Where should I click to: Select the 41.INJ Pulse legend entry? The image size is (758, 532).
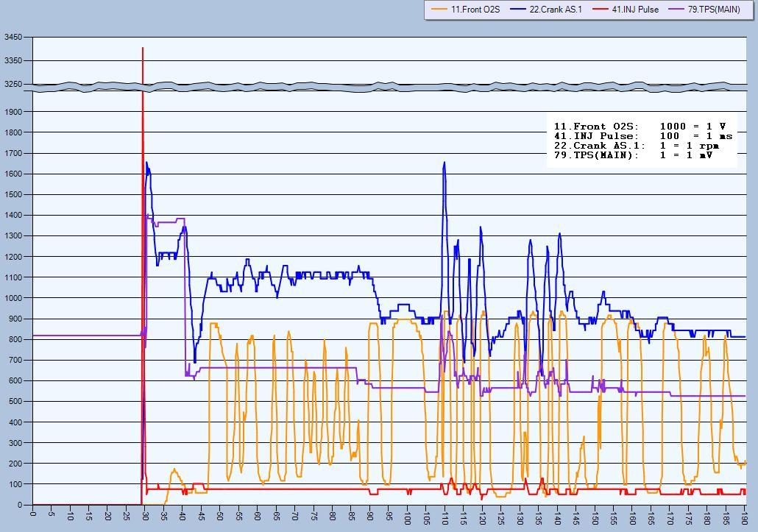click(626, 9)
